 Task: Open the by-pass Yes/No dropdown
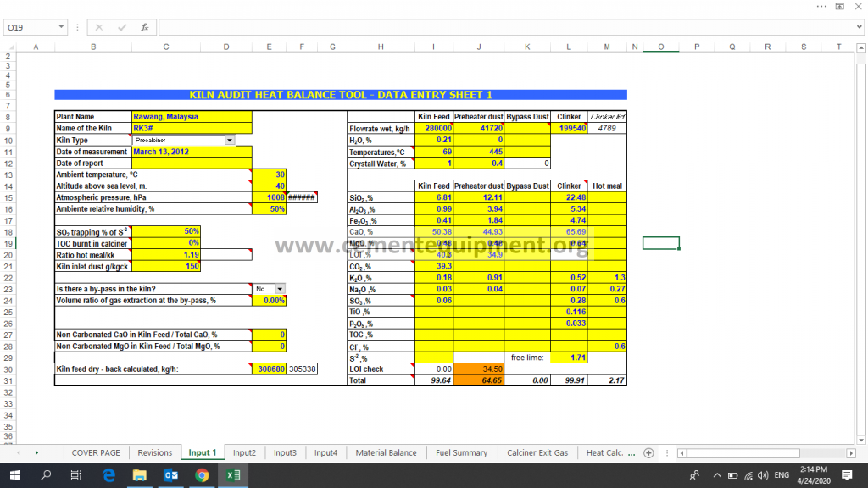click(x=278, y=287)
